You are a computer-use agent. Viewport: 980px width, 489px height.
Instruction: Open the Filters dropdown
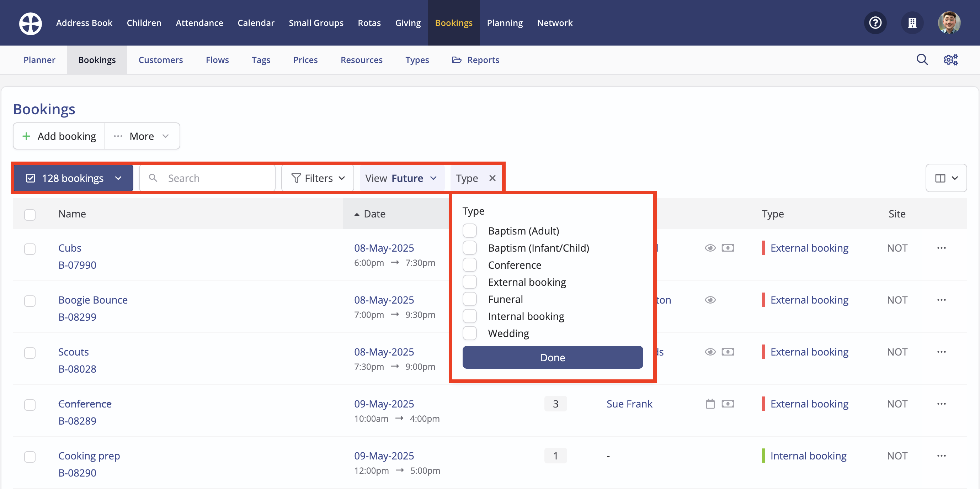click(318, 178)
